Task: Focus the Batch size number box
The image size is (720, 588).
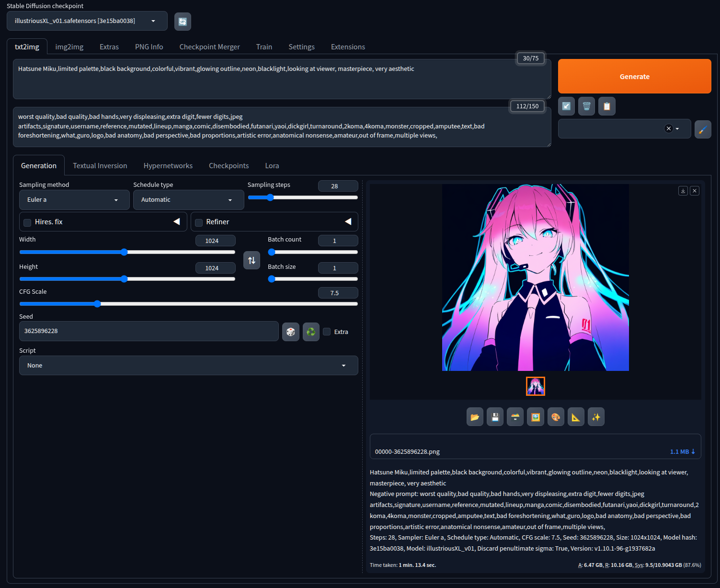Action: (x=338, y=268)
